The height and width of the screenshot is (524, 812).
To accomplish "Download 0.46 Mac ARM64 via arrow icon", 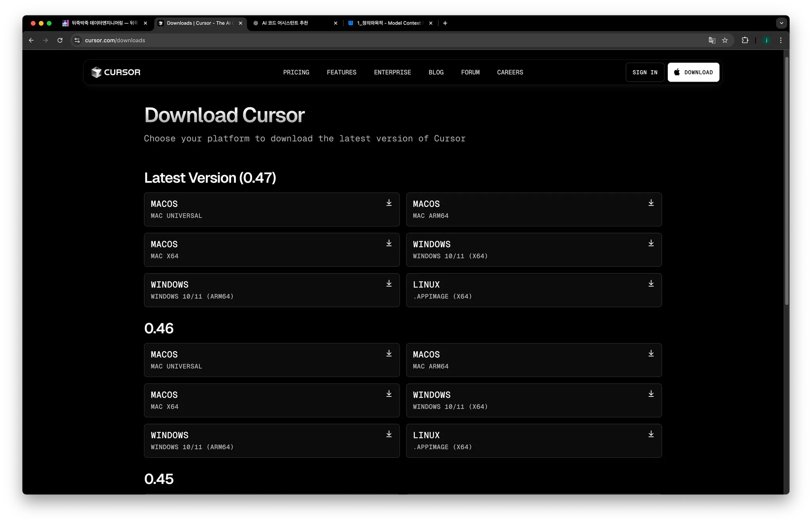I will pyautogui.click(x=651, y=354).
